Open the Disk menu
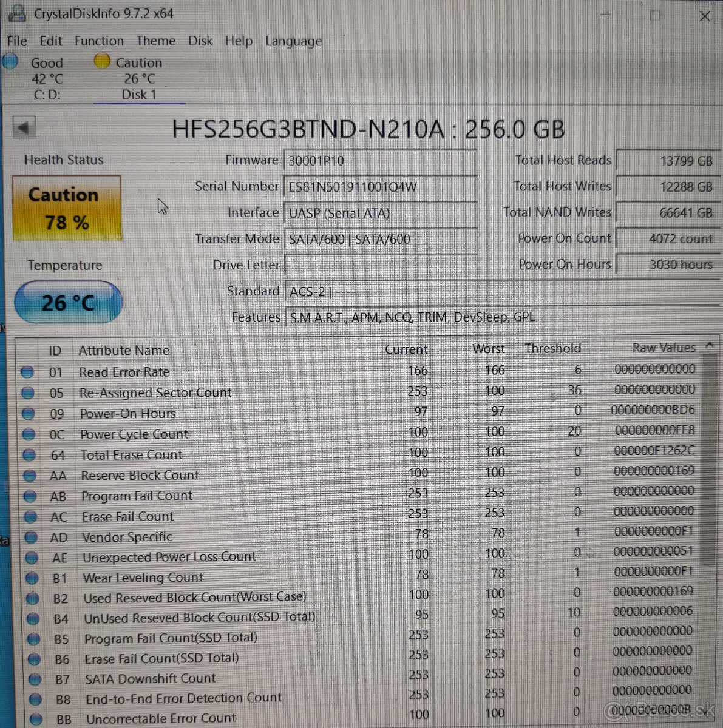 point(200,41)
